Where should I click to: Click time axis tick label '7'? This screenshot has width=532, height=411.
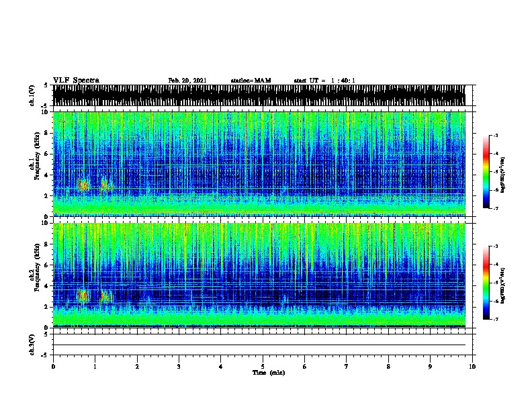click(x=347, y=366)
